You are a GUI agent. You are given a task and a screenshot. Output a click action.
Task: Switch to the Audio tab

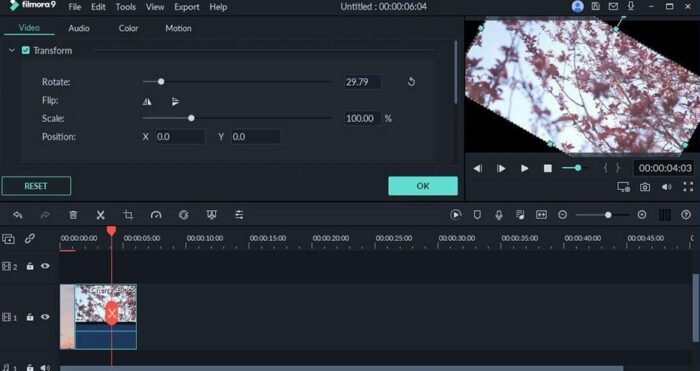coord(79,28)
